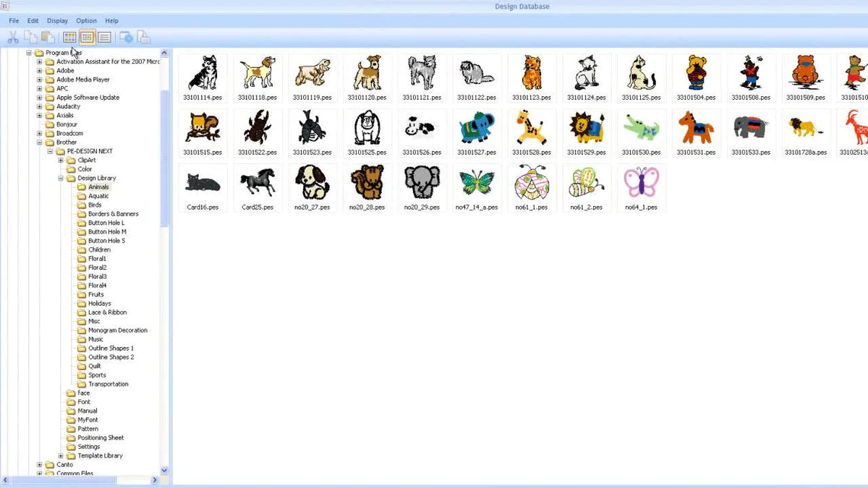Collapse the PE-DESIGN NEXT folder node
The image size is (868, 488).
[50, 151]
